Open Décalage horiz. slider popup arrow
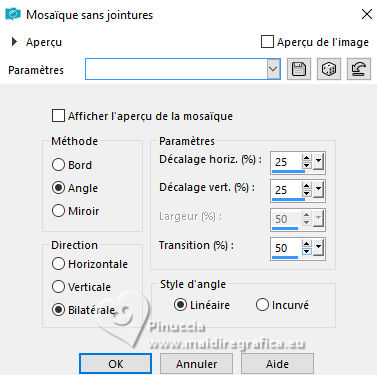 click(318, 162)
